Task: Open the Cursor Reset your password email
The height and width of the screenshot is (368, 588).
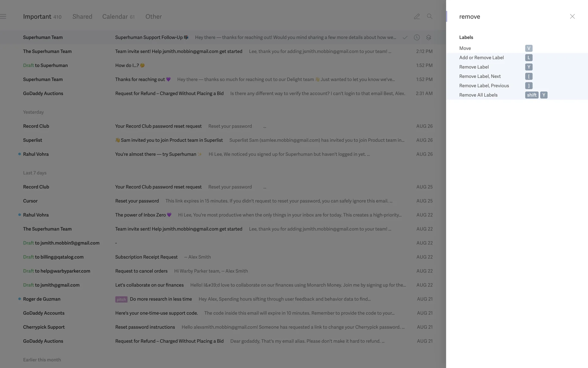Action: [x=137, y=201]
